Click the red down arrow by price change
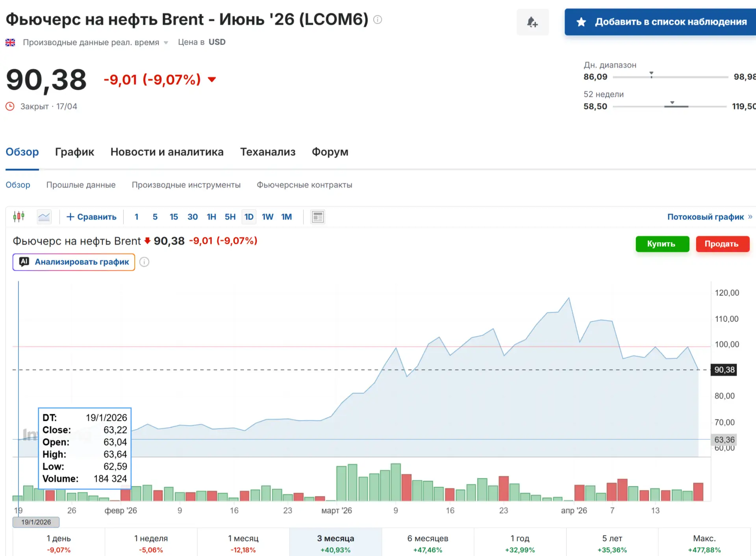 [212, 80]
